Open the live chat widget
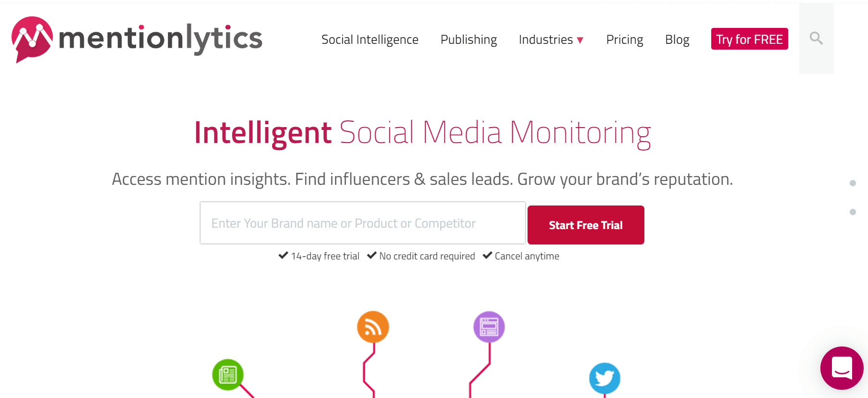This screenshot has height=398, width=868. (x=842, y=368)
